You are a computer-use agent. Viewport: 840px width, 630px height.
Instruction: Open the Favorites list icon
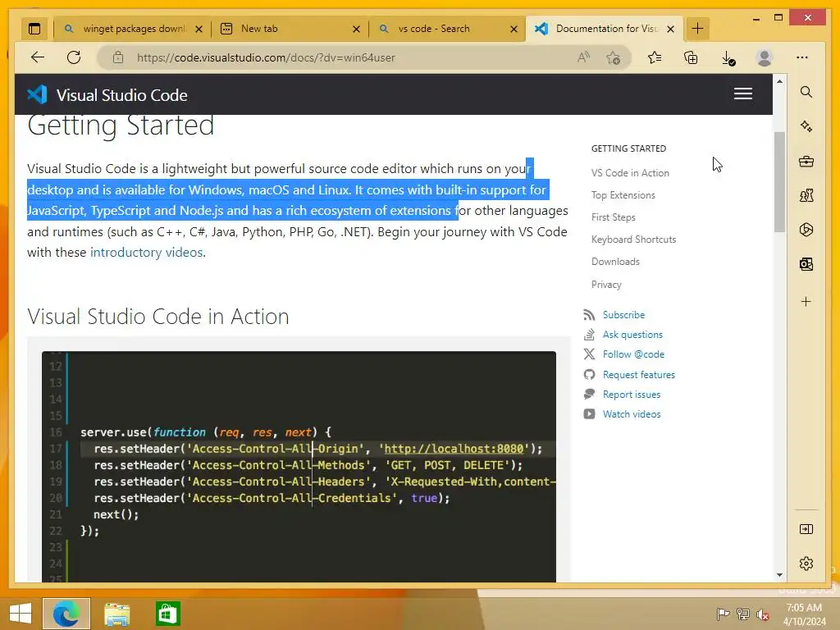[x=654, y=57]
